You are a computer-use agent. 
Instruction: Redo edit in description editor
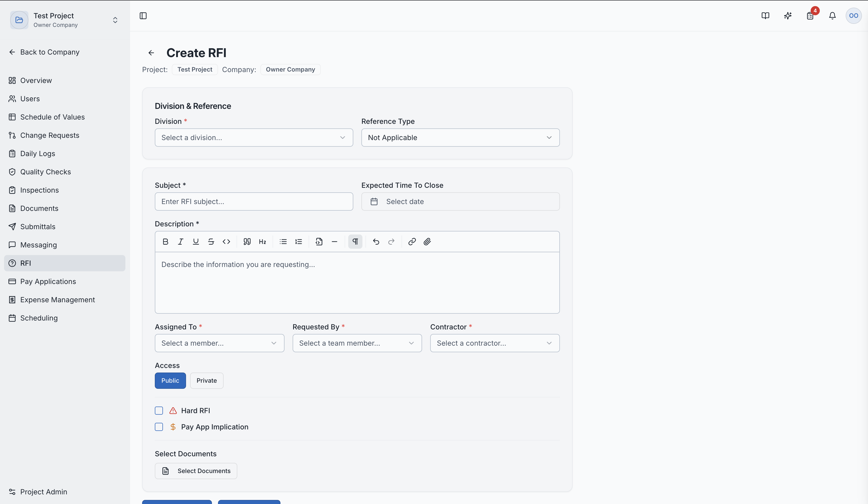click(391, 242)
